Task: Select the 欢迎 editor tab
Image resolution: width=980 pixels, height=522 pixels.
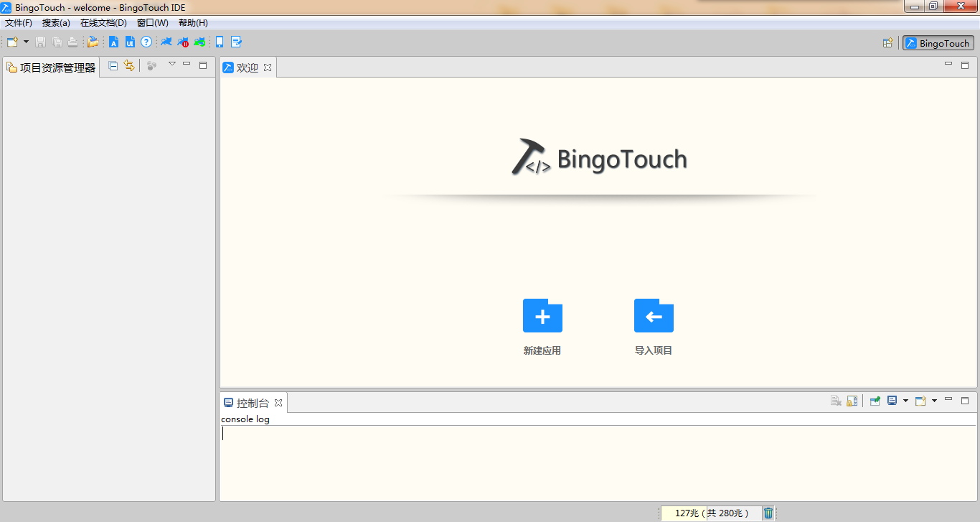Action: pyautogui.click(x=247, y=67)
